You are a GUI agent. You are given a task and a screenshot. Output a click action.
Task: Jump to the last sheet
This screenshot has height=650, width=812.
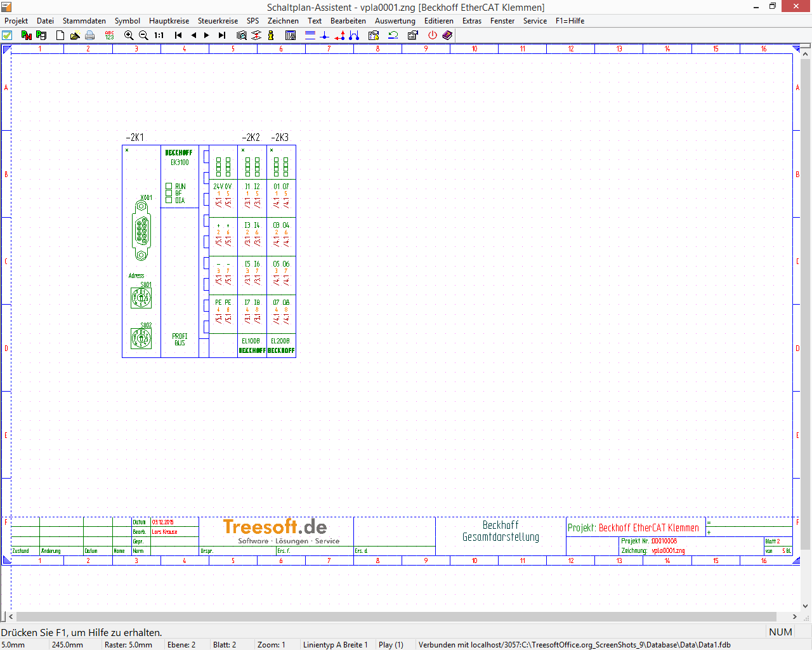point(222,36)
